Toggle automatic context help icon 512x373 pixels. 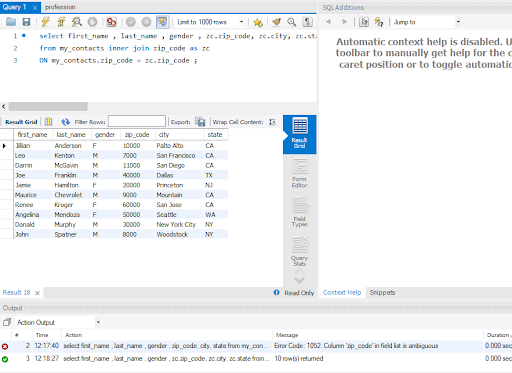[379, 22]
